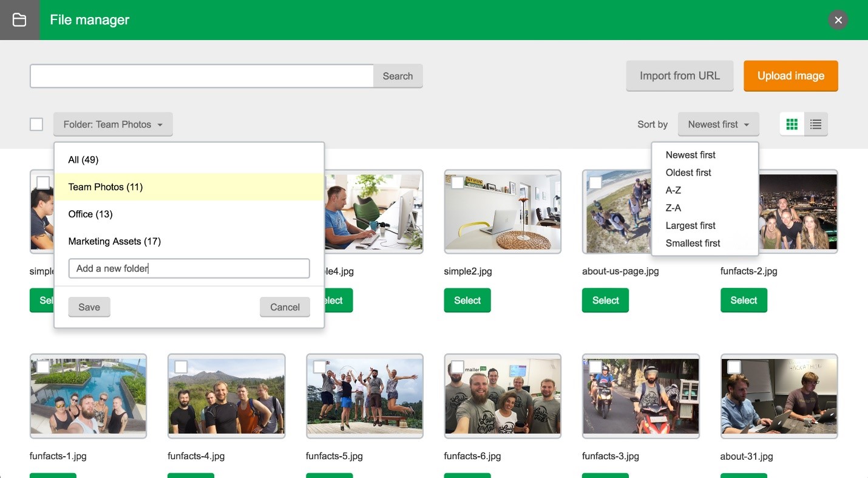Tick checkbox on about-31.jpg thumbnail
Screen dimensions: 868x478
[734, 367]
